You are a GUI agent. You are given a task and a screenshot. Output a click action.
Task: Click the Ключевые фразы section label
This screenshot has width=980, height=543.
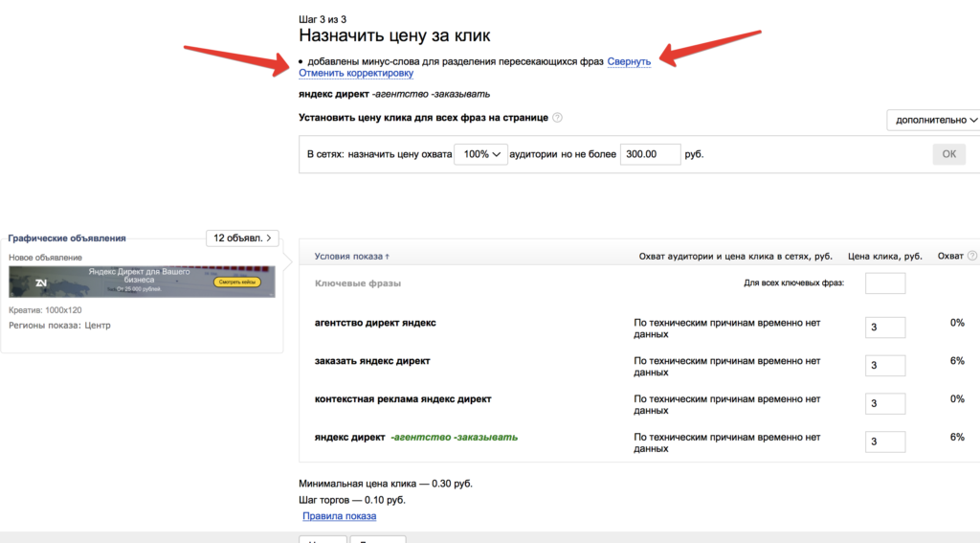[x=358, y=283]
